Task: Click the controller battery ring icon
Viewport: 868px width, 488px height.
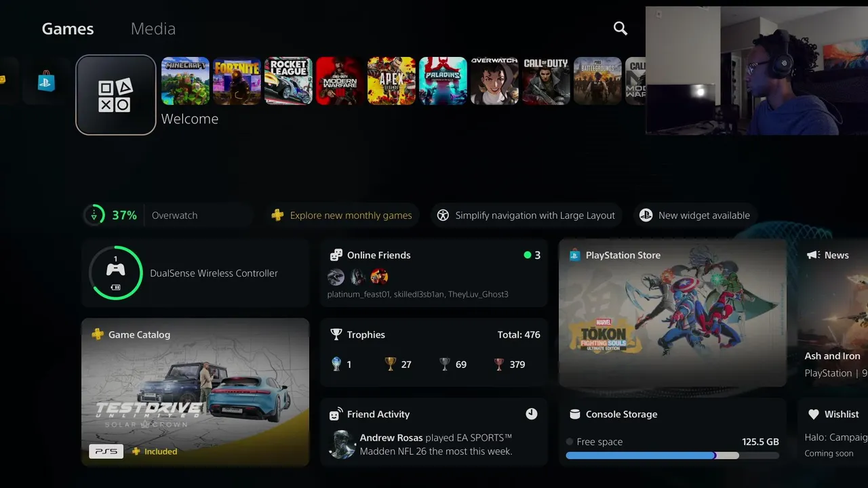Action: [x=116, y=273]
